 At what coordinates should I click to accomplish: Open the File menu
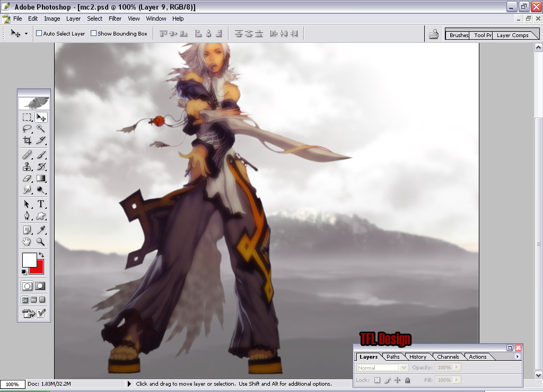pyautogui.click(x=17, y=19)
